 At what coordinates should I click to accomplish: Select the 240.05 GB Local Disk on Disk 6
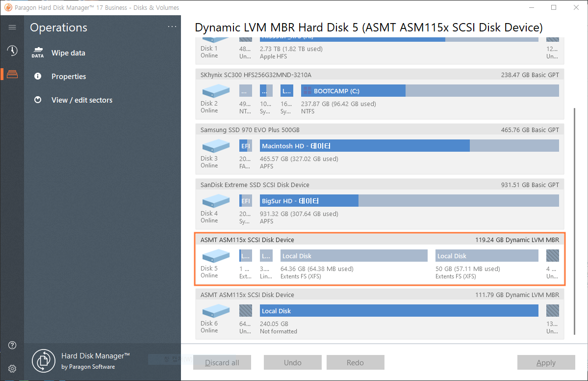(399, 311)
